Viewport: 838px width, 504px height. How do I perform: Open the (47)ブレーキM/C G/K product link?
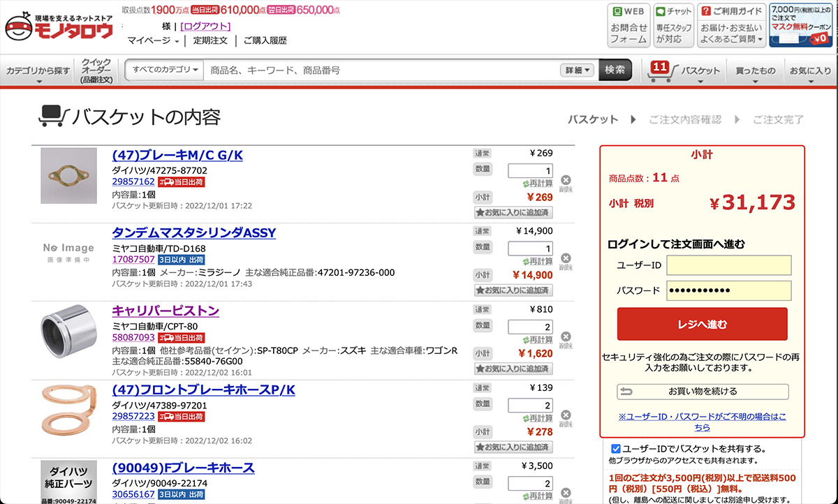tap(177, 155)
